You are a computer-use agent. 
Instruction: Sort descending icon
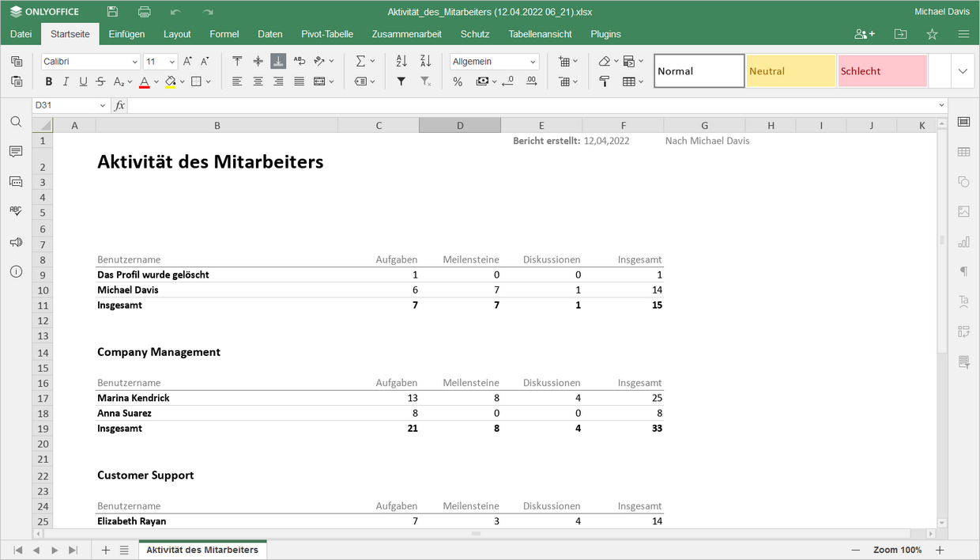coord(425,61)
